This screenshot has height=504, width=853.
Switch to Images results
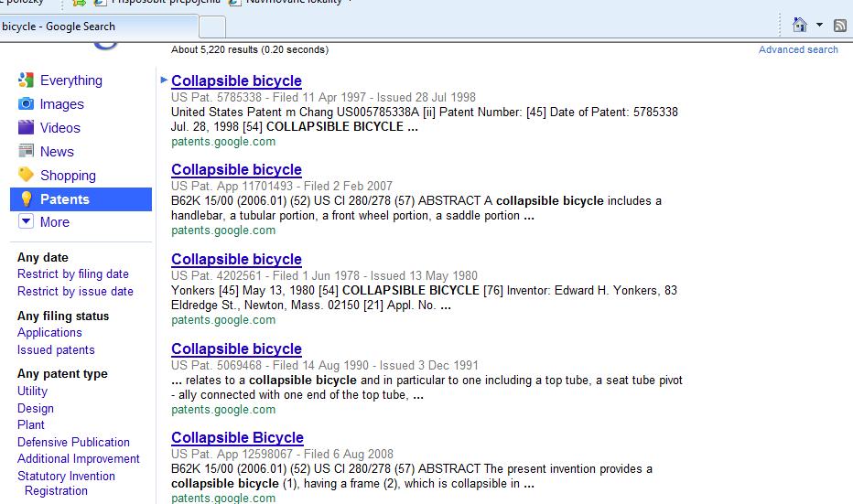coord(62,104)
